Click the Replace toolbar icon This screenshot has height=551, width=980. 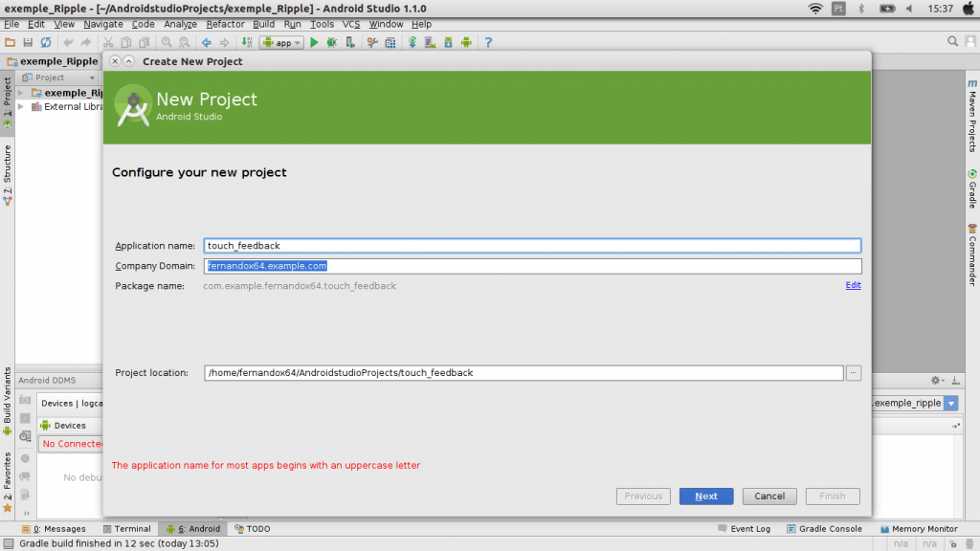coord(185,42)
